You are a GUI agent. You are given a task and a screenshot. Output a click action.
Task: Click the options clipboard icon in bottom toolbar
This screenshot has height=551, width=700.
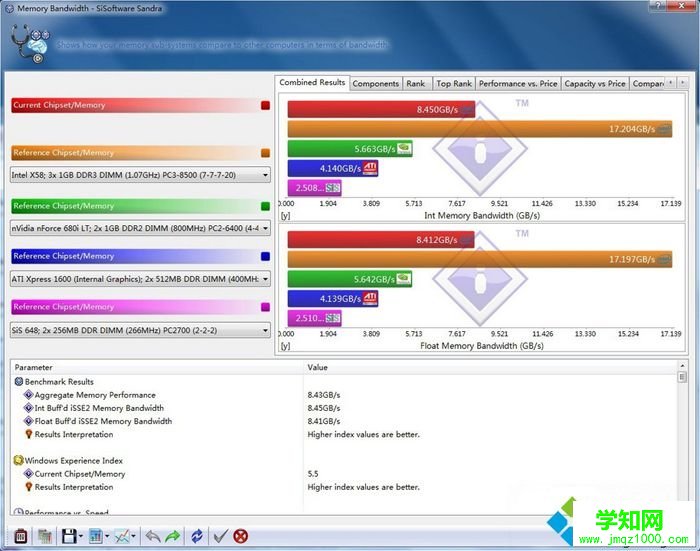pos(21,536)
